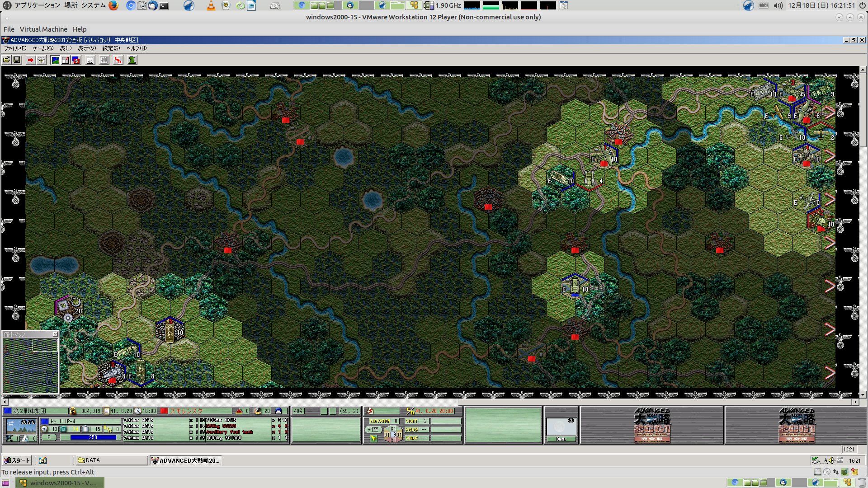
Task: Click the スタート start button
Action: point(17,460)
